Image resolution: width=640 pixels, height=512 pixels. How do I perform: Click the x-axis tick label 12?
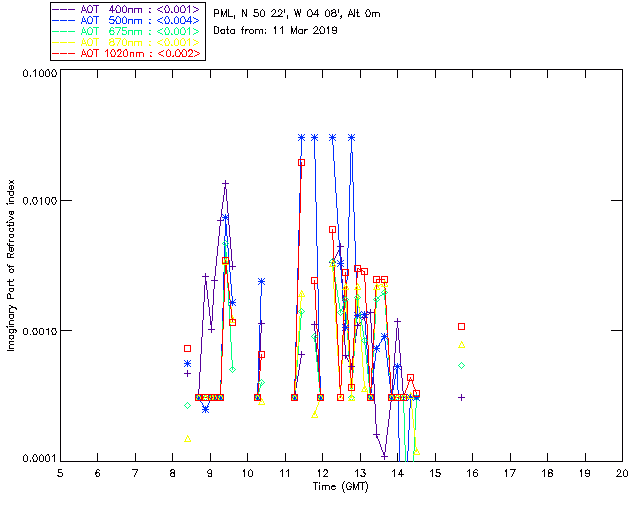tap(322, 473)
